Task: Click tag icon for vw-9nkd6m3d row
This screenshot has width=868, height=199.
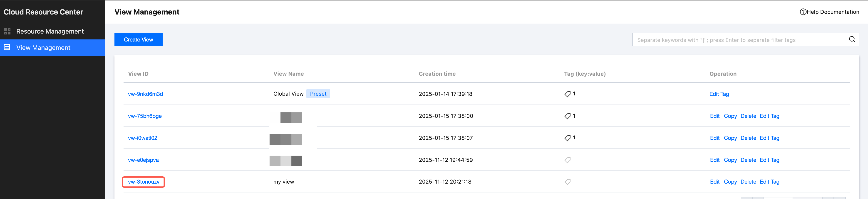Action: tap(568, 94)
